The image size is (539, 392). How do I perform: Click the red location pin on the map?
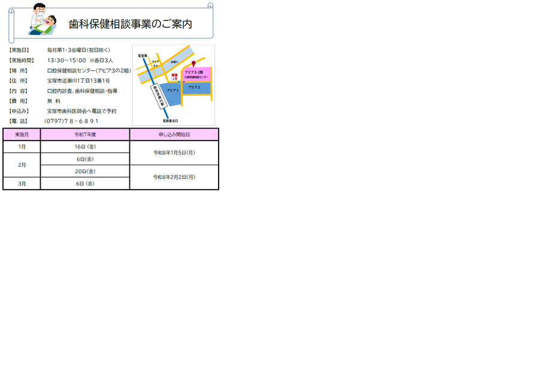click(193, 64)
